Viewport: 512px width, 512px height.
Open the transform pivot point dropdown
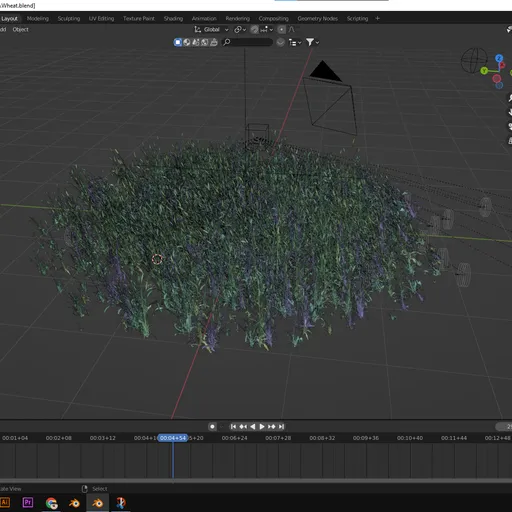coord(240,30)
